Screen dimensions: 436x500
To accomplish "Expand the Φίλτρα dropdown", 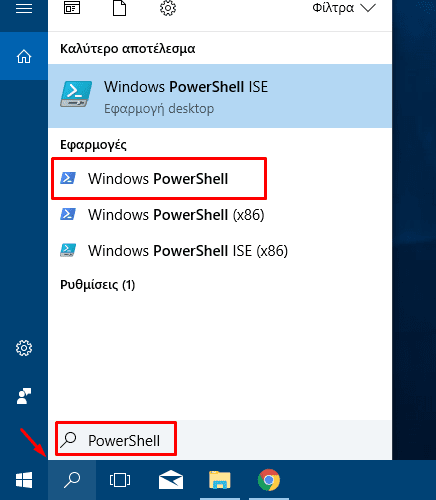I will (344, 8).
